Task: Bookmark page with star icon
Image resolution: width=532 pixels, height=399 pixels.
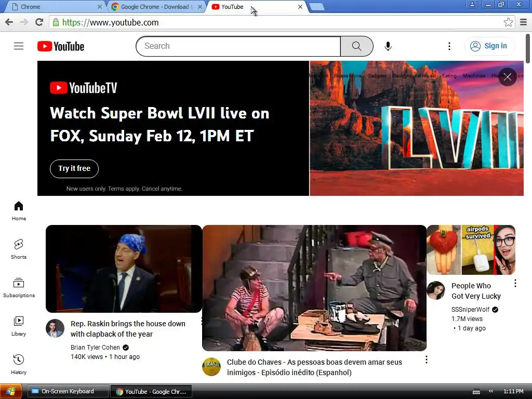Action: click(x=508, y=22)
